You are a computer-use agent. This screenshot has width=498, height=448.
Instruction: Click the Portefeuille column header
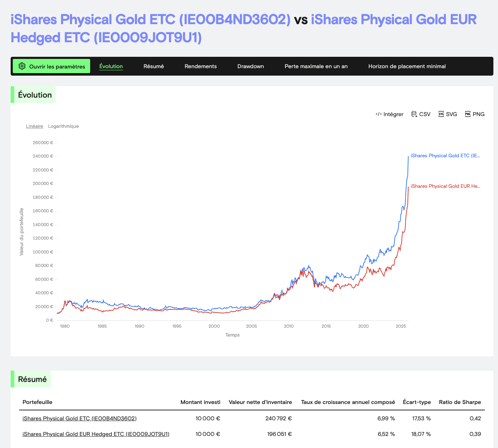click(37, 402)
